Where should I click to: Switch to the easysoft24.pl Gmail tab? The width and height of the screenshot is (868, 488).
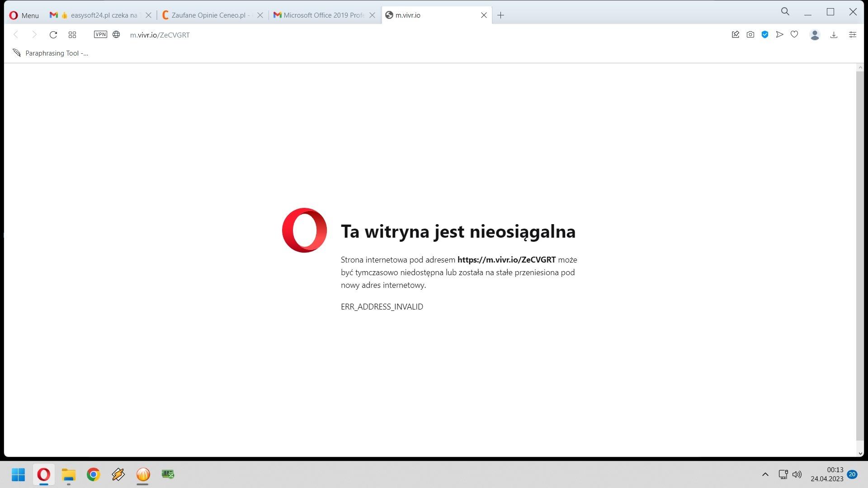tap(100, 15)
